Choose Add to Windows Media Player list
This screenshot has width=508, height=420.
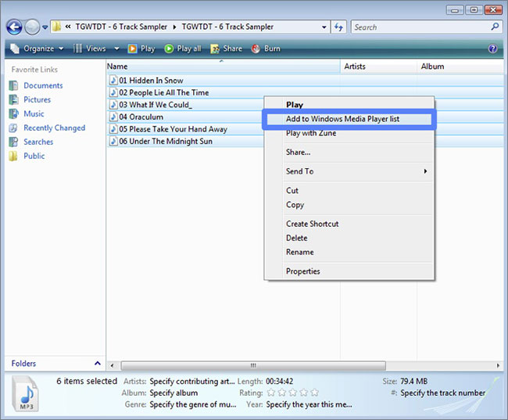[347, 119]
